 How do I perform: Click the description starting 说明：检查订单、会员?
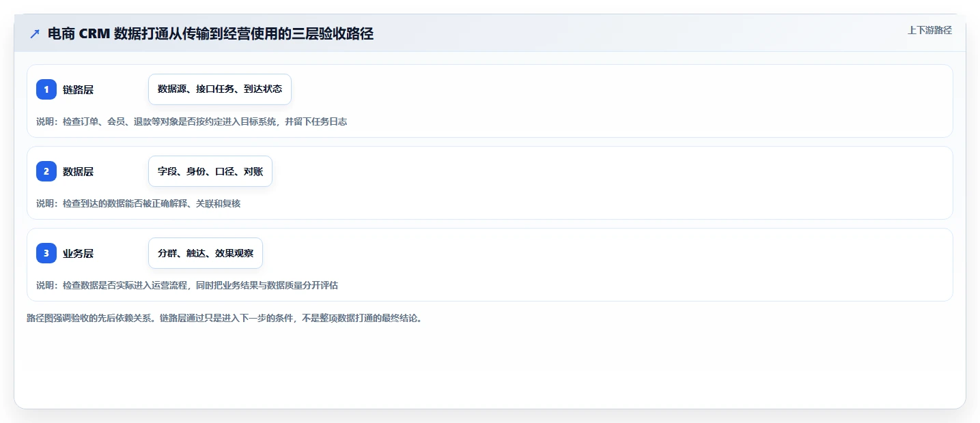pyautogui.click(x=191, y=121)
